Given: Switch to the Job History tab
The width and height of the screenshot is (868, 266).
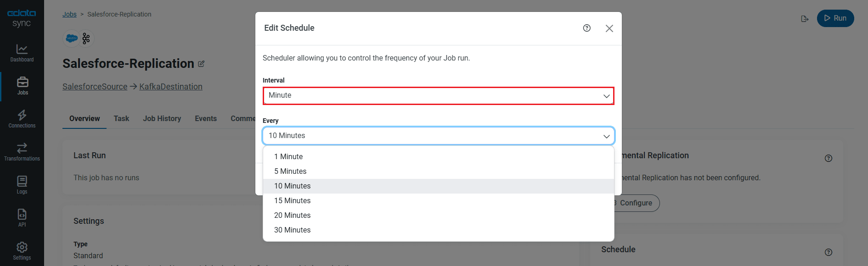Looking at the screenshot, I should pos(162,119).
